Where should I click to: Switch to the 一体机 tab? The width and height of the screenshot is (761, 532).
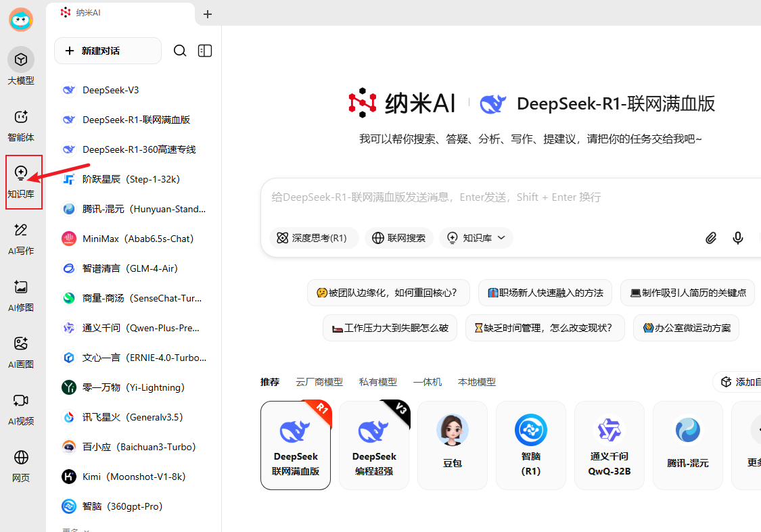(x=428, y=382)
